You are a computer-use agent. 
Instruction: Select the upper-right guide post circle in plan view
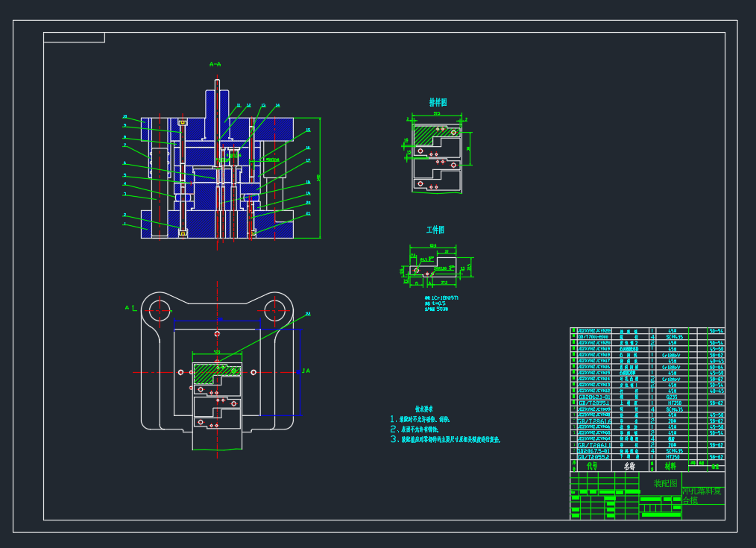(x=275, y=310)
